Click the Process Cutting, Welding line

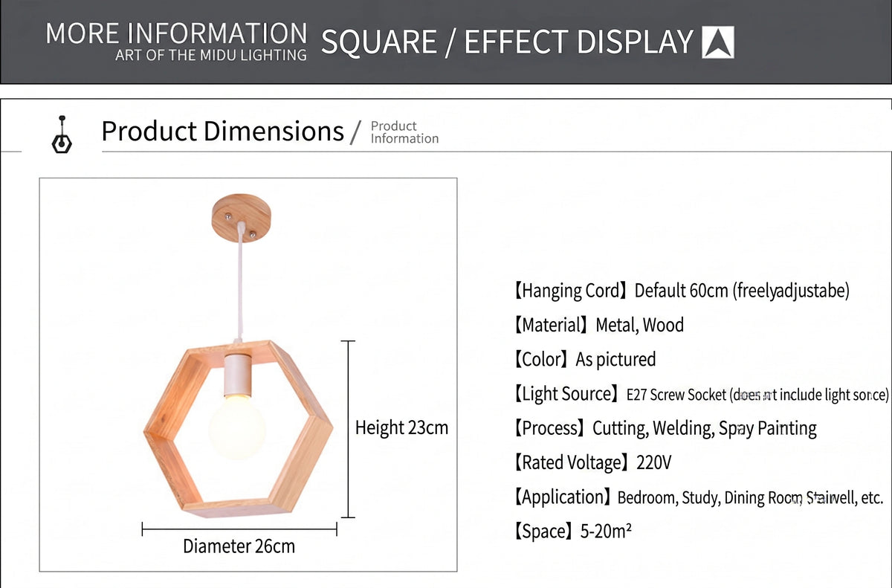665,428
